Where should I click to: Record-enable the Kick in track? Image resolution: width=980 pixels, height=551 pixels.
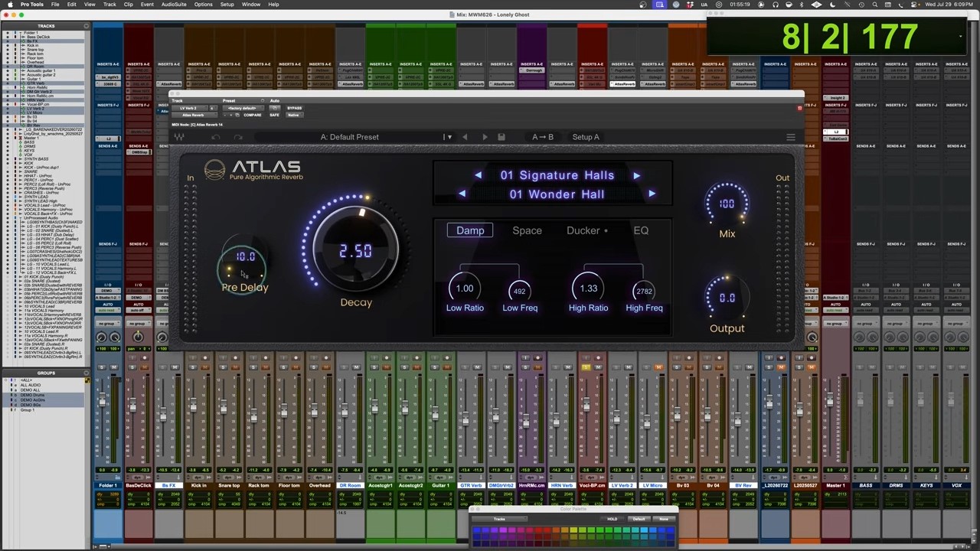pyautogui.click(x=204, y=357)
